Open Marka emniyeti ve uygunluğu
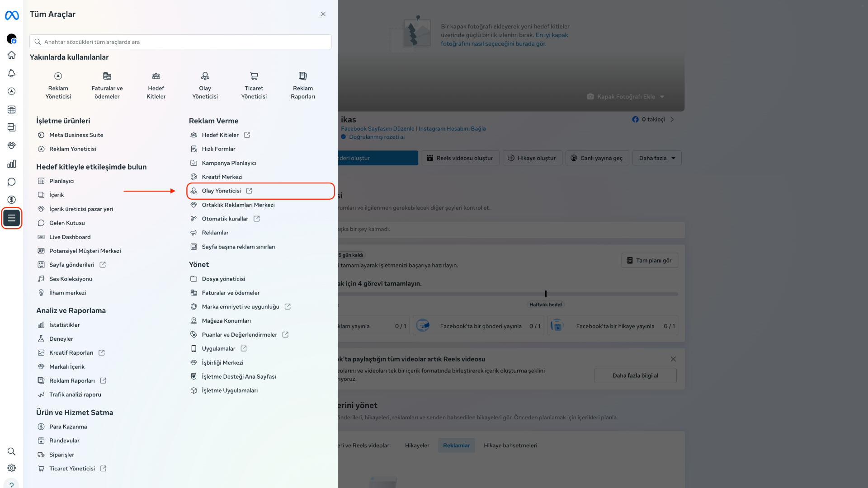The image size is (868, 488). click(241, 307)
